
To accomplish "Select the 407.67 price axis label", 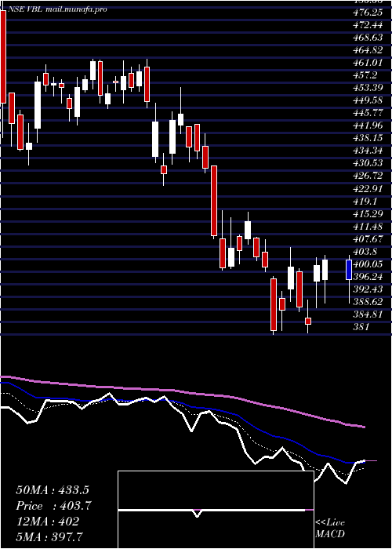I will pos(368,238).
